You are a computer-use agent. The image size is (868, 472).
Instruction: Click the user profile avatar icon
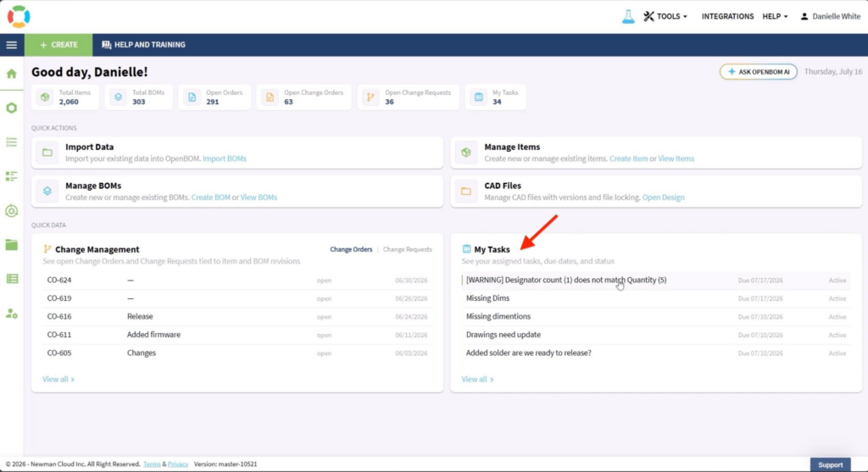(x=804, y=17)
